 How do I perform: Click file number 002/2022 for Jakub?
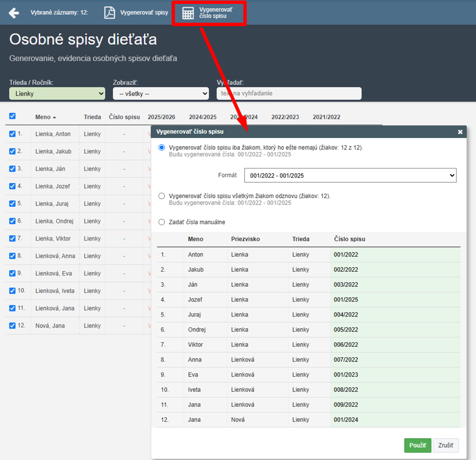point(346,270)
